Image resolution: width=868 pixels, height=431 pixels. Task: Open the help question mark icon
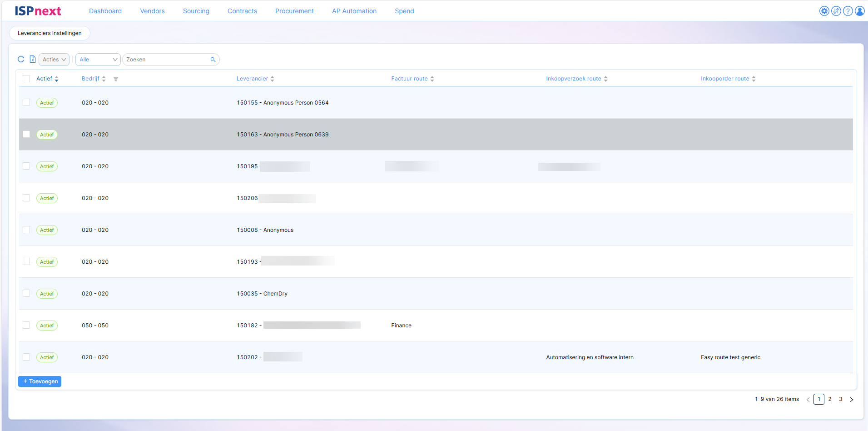[848, 11]
